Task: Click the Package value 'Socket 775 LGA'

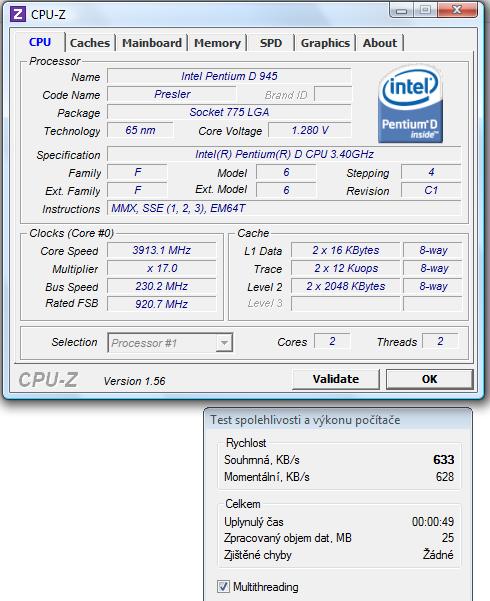Action: [x=229, y=112]
